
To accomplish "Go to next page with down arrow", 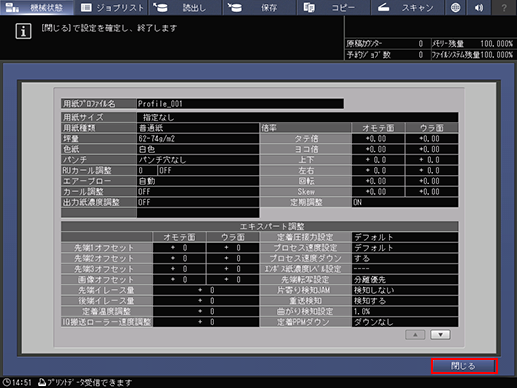I will (440, 335).
